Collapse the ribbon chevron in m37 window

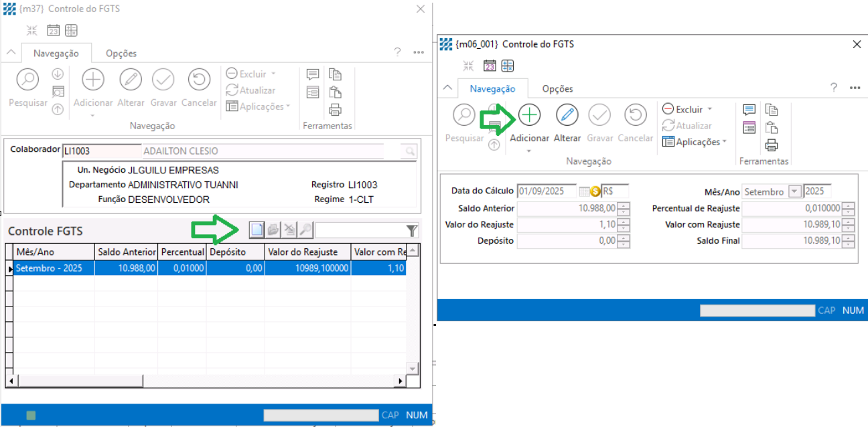click(11, 52)
